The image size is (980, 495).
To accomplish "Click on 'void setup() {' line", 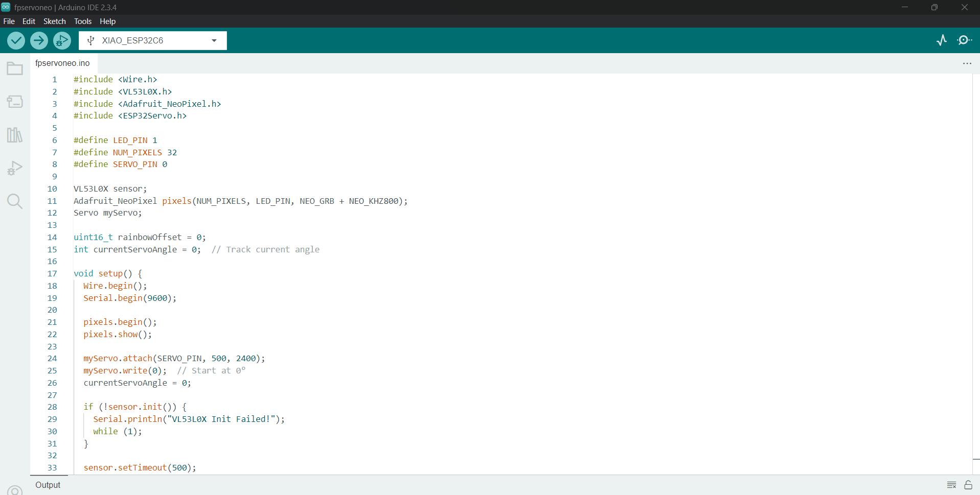I will pos(108,274).
